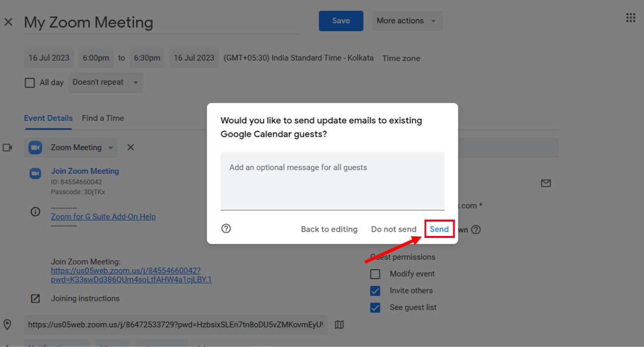Click the email guests envelope icon
This screenshot has width=644, height=347.
546,183
